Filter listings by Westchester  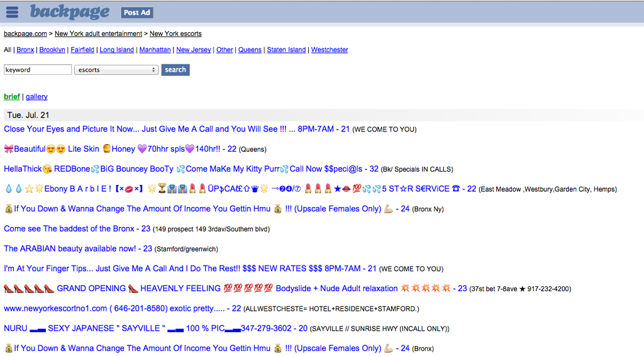click(x=330, y=50)
